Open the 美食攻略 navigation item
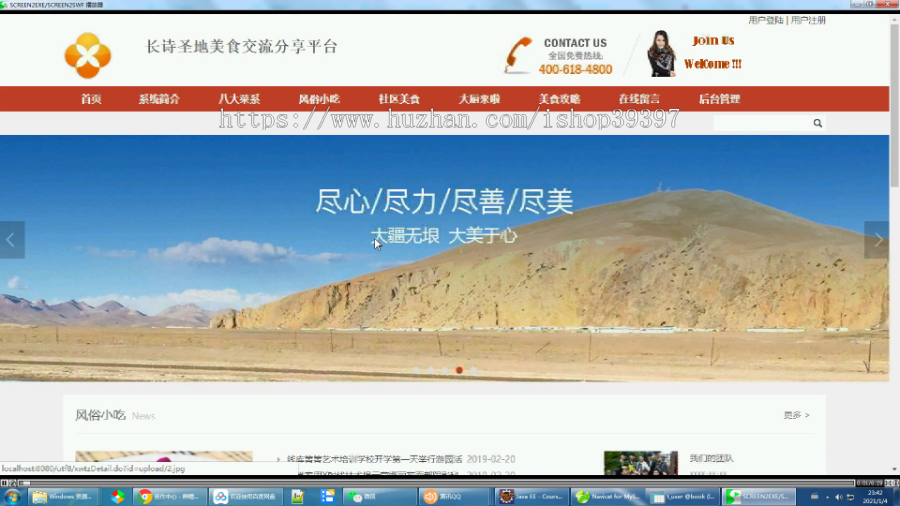Screen dimensions: 900x506 [559, 99]
